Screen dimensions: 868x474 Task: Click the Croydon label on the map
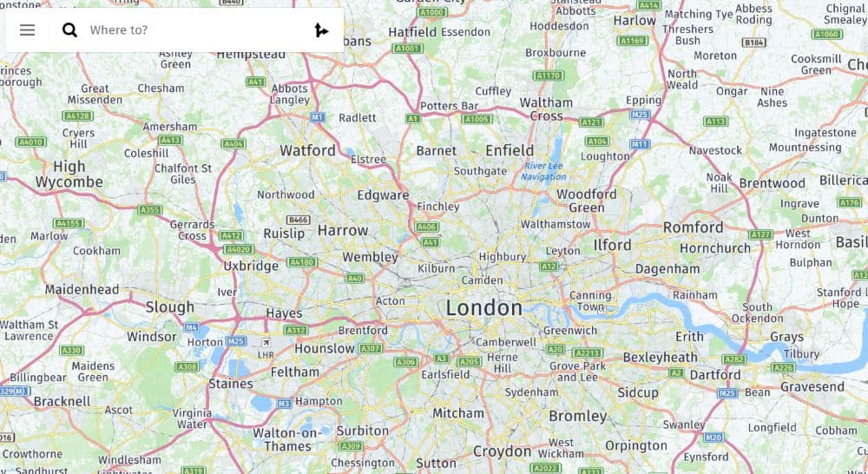[502, 451]
